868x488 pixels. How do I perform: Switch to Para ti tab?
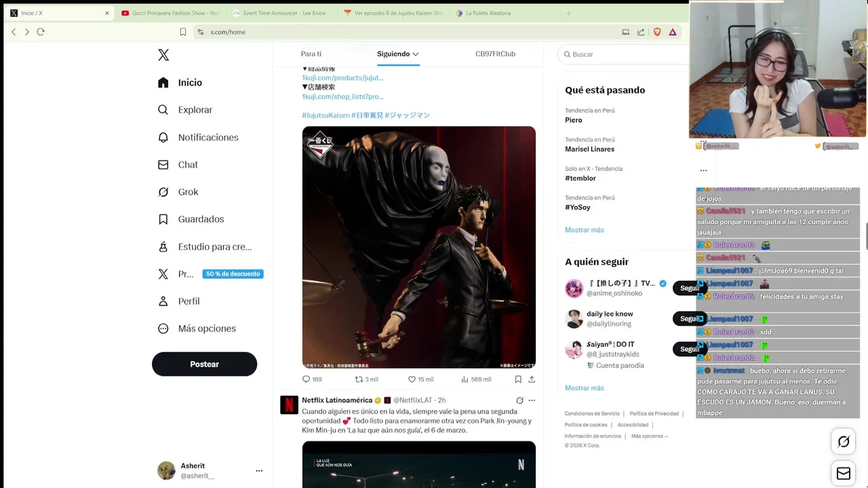point(311,54)
